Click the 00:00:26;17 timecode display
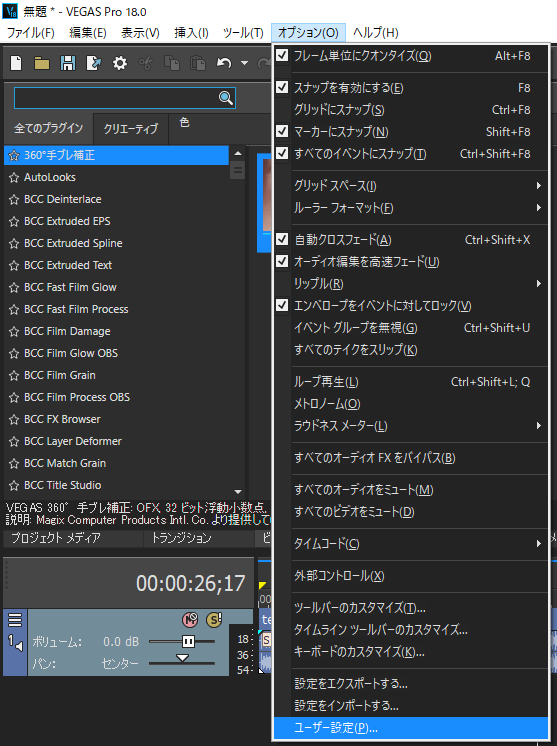The height and width of the screenshot is (746, 557). coord(190,583)
